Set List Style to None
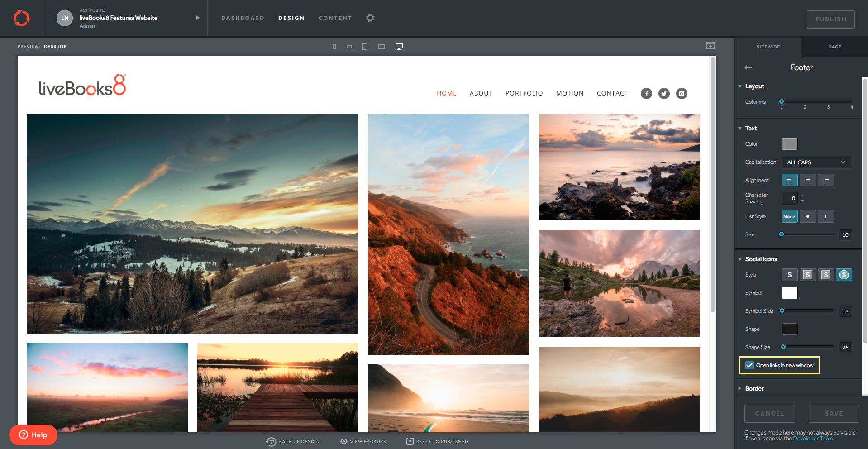The width and height of the screenshot is (868, 449). tap(789, 216)
